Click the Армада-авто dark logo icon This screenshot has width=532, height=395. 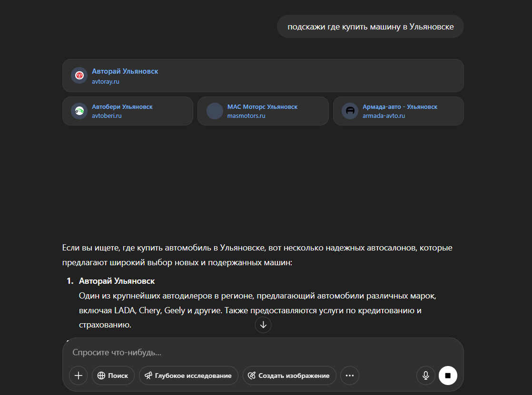click(350, 111)
